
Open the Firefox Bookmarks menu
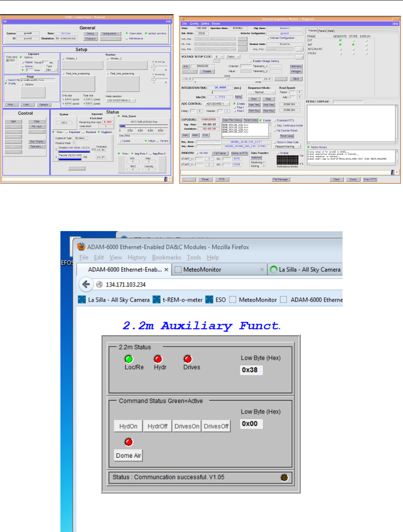[x=166, y=258]
